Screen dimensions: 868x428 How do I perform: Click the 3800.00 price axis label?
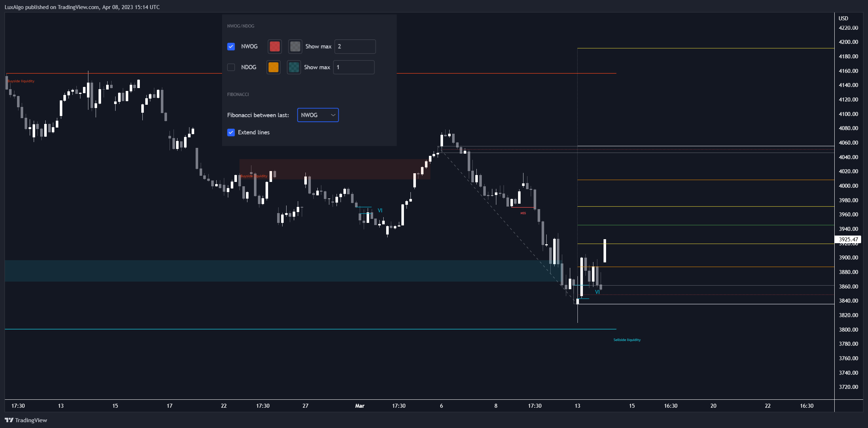tap(848, 330)
